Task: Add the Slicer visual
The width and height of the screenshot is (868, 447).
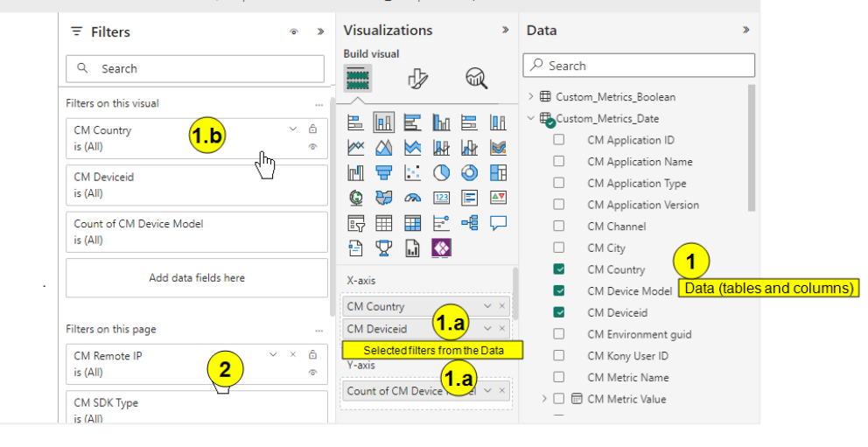Action: point(355,223)
